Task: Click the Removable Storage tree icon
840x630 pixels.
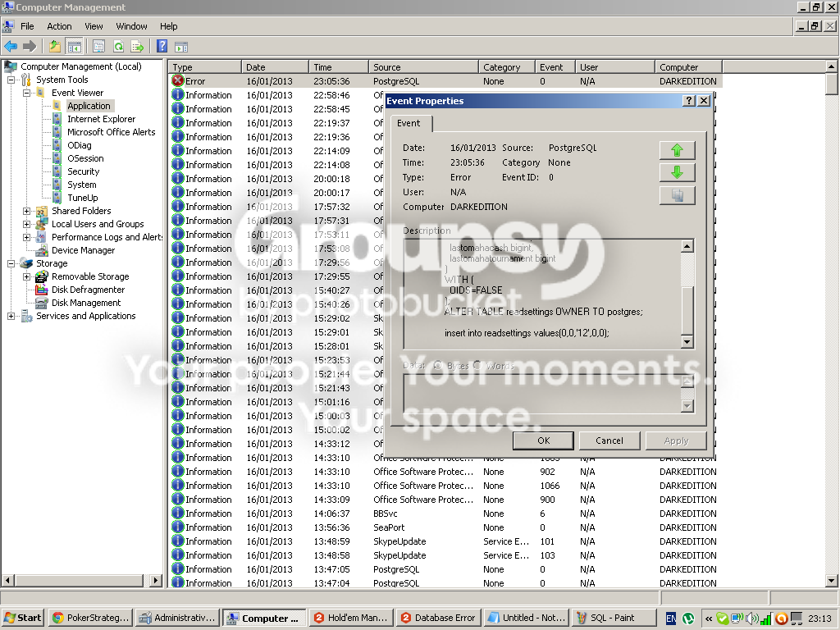Action: [42, 276]
